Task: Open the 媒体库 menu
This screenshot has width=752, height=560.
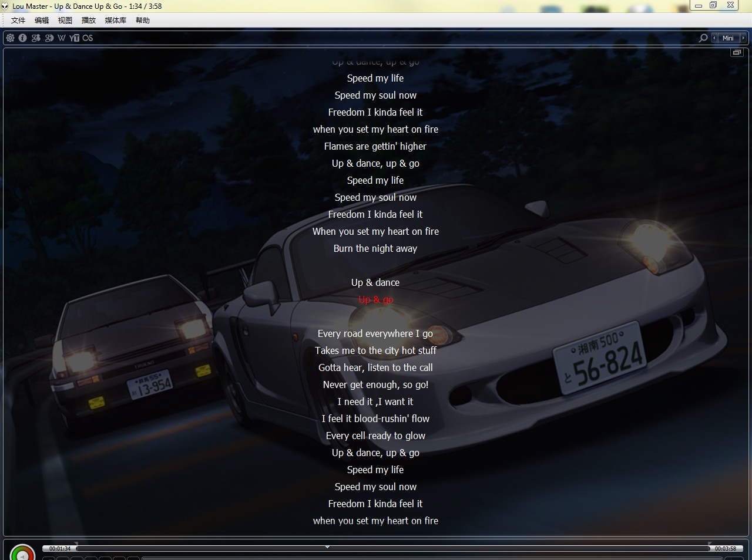Action: point(116,21)
